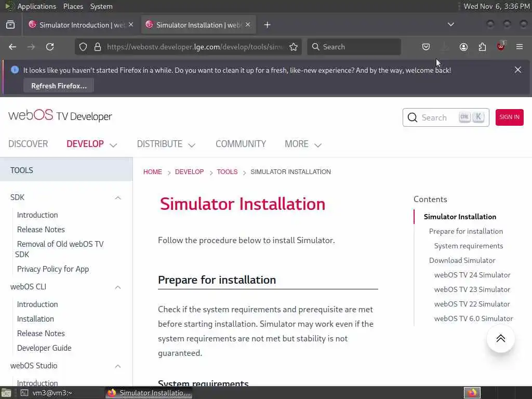Open Privacy Policy for App link

tap(53, 269)
